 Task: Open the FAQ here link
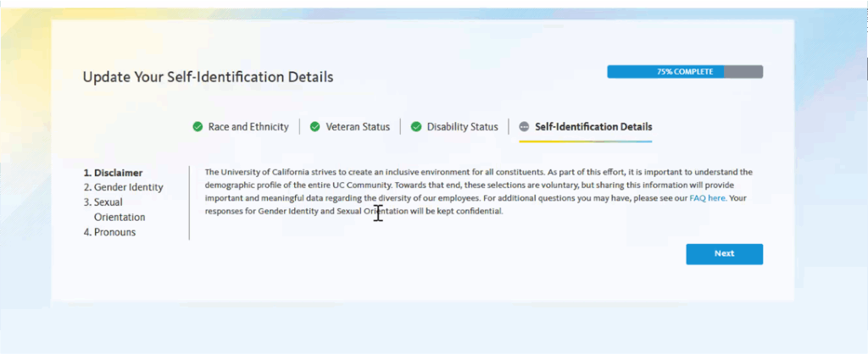pos(707,198)
